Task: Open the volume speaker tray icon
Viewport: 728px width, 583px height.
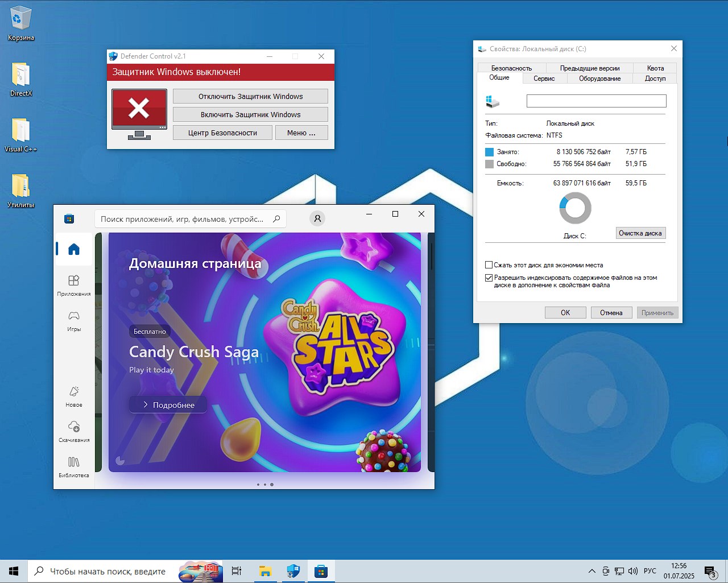Action: pyautogui.click(x=633, y=571)
